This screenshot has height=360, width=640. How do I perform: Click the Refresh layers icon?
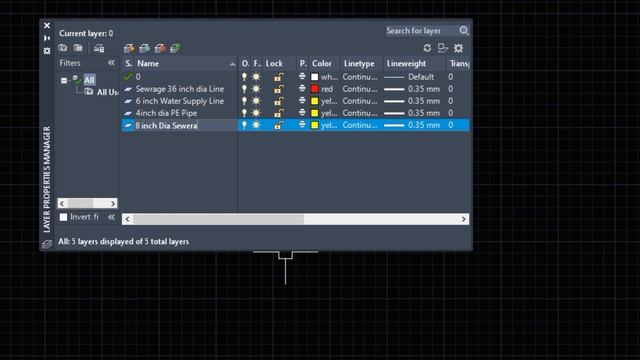coord(427,48)
